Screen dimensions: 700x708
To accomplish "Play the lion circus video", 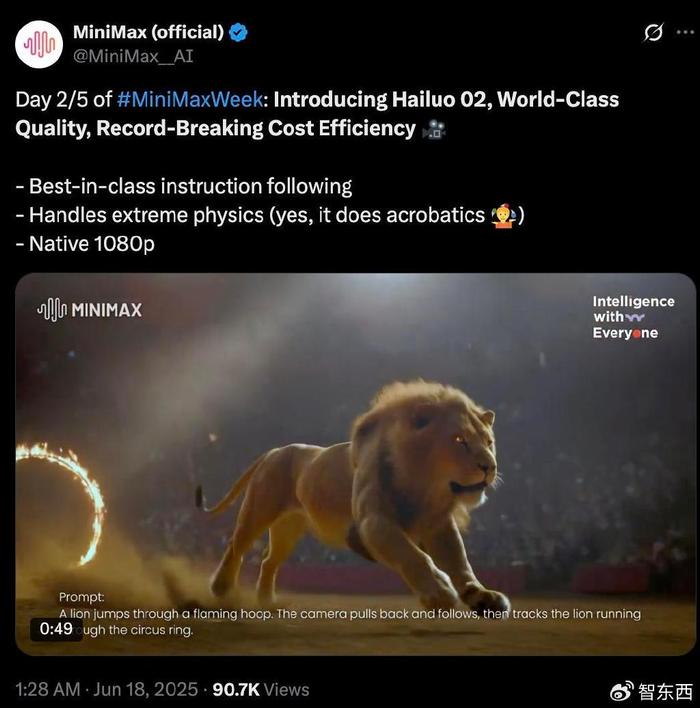I will (x=355, y=464).
